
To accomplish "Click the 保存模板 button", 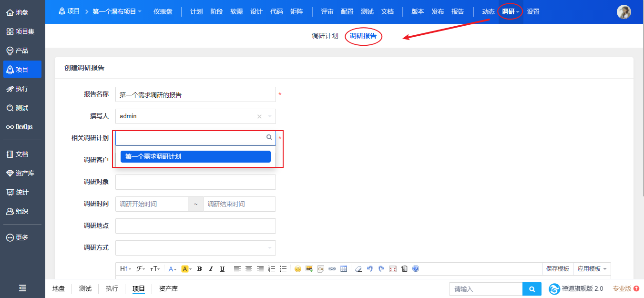I will tap(558, 269).
